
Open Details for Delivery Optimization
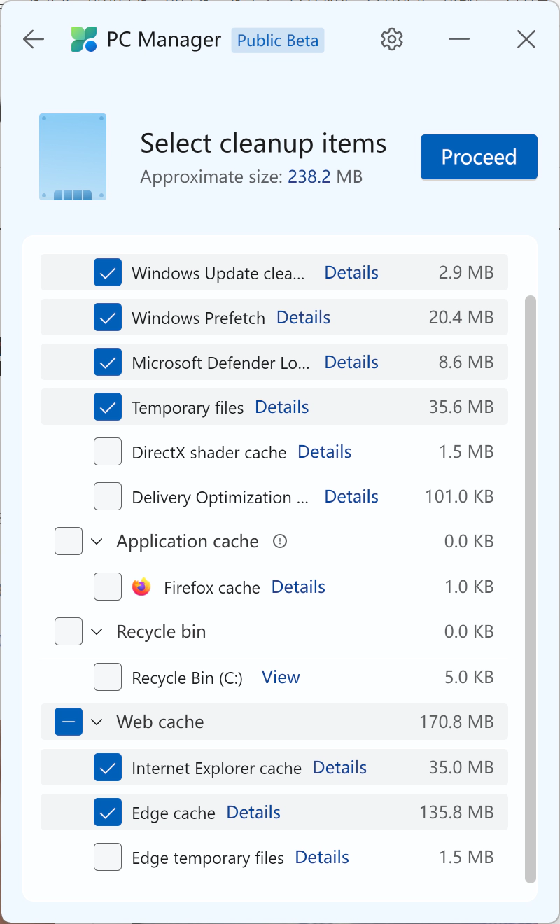351,496
